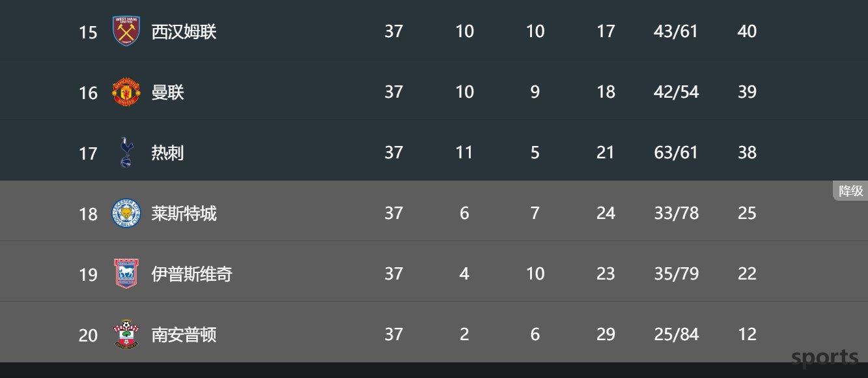This screenshot has width=868, height=378.
Task: Select the 伊普斯维奇 team name
Action: pos(191,274)
